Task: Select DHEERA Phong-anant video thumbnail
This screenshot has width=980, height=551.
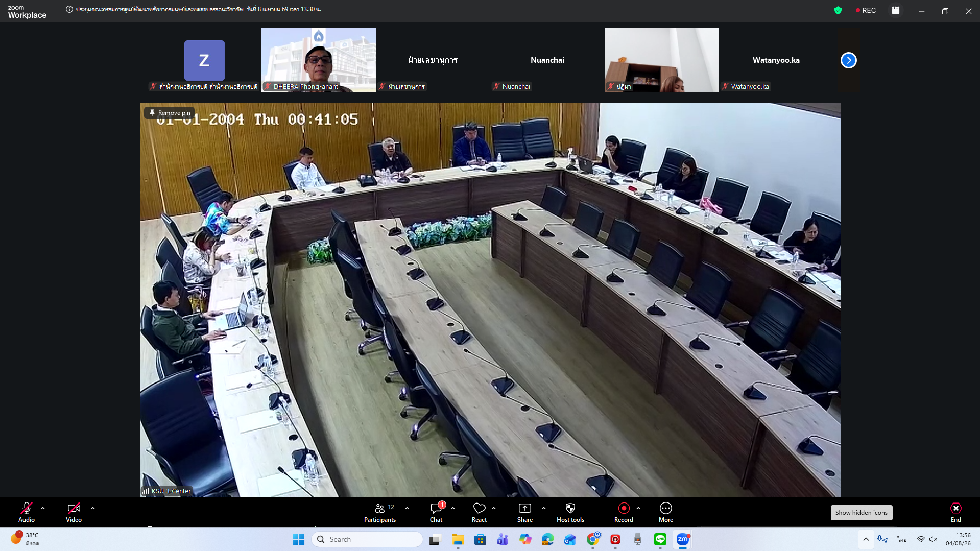Action: (x=318, y=60)
